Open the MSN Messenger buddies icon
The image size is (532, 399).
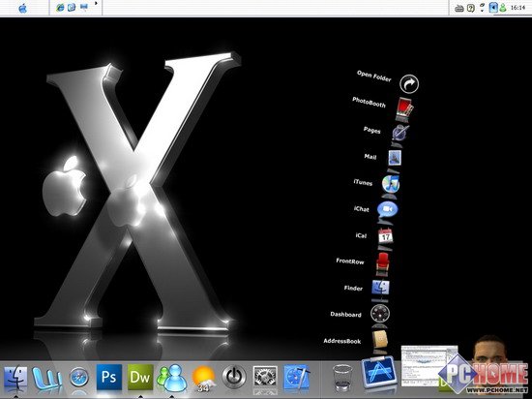(x=171, y=378)
